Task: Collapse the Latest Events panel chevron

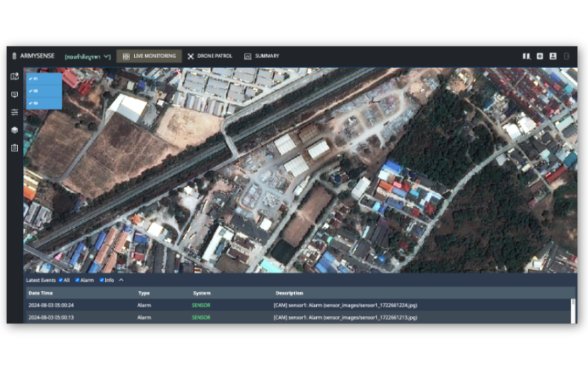Action: pyautogui.click(x=121, y=280)
